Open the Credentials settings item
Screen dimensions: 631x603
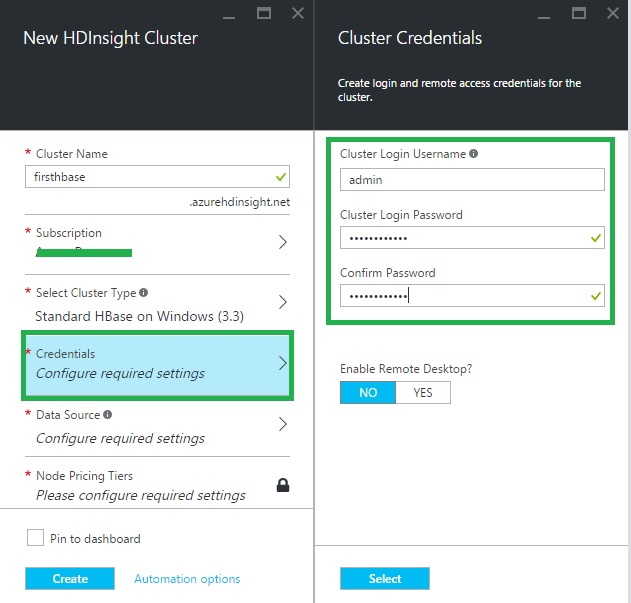pos(157,364)
